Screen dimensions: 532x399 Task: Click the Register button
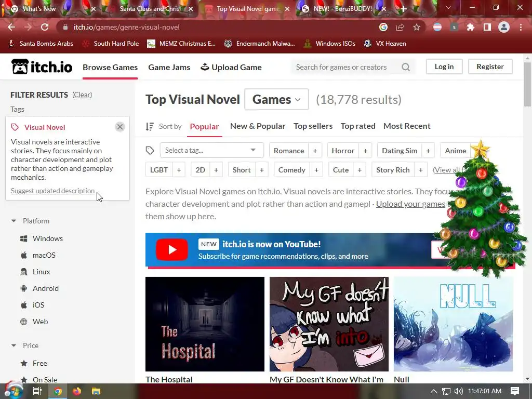pos(490,66)
